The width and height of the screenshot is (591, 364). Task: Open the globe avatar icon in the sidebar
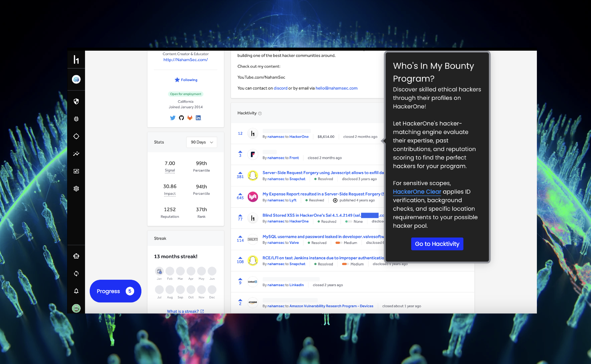coord(76,79)
